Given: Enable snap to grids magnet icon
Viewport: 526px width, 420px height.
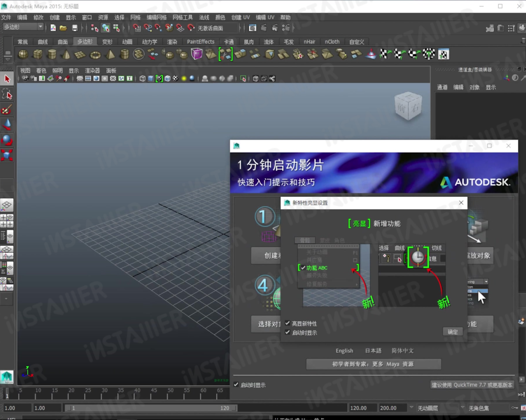Looking at the screenshot, I should point(136,28).
